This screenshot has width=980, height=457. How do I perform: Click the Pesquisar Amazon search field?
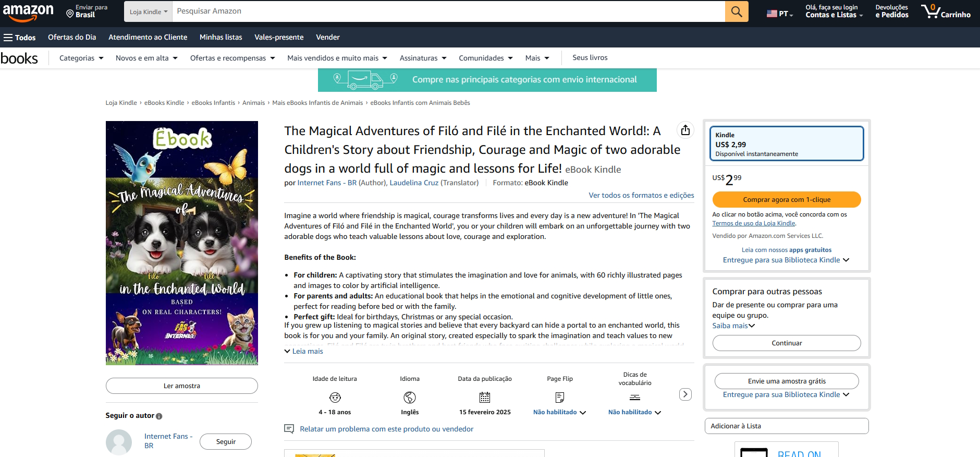[x=448, y=11]
